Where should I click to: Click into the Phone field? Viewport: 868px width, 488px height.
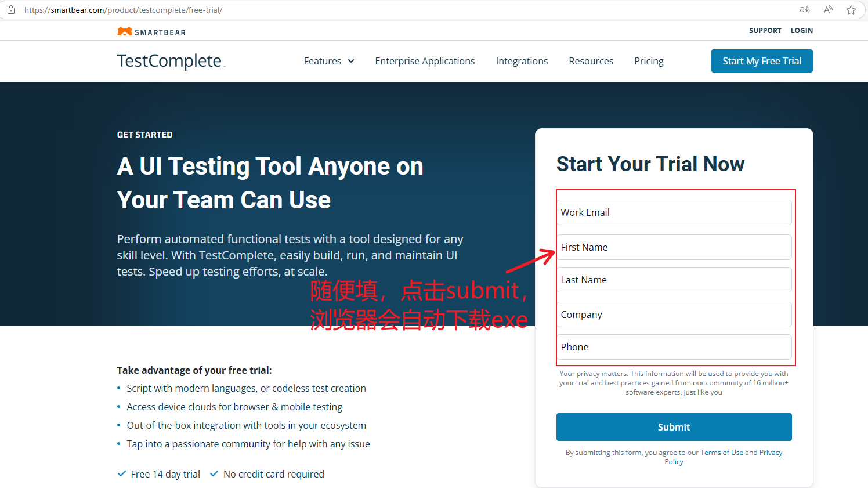[674, 347]
